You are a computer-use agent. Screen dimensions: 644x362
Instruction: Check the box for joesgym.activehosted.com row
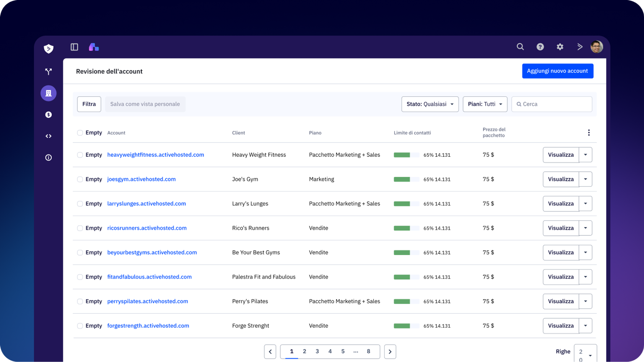80,179
